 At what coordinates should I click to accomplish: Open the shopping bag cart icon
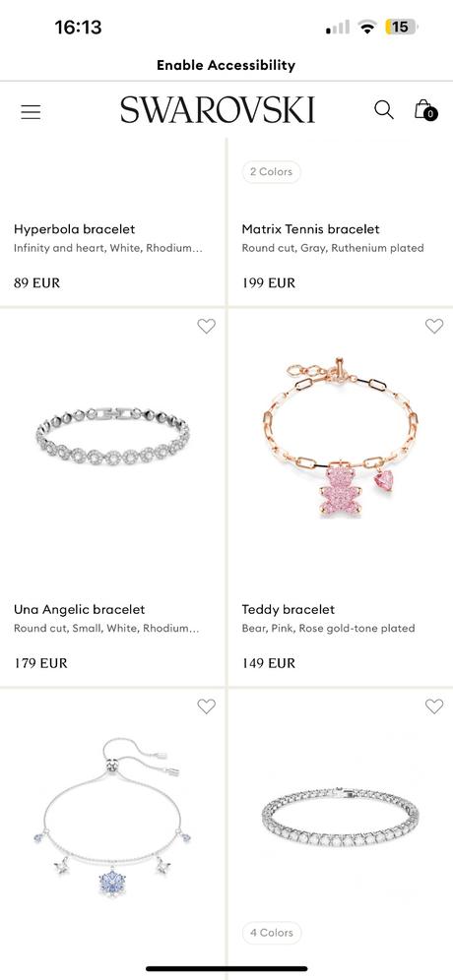point(425,110)
